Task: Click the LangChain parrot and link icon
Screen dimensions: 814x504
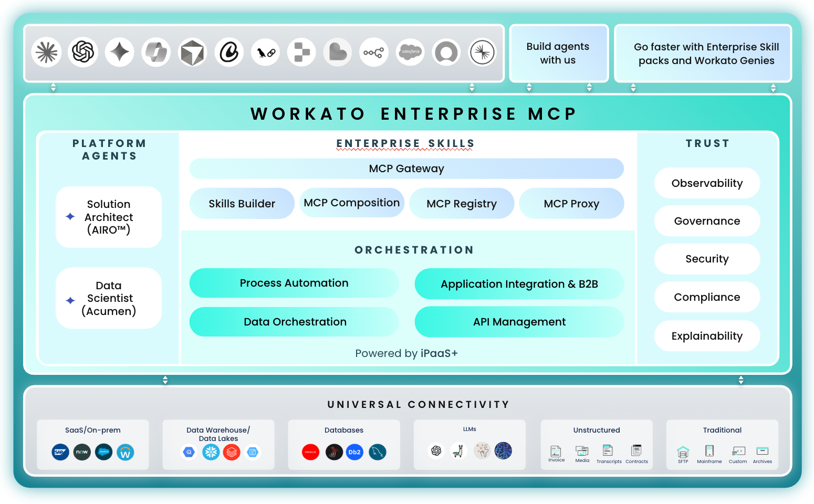Action: tap(266, 52)
